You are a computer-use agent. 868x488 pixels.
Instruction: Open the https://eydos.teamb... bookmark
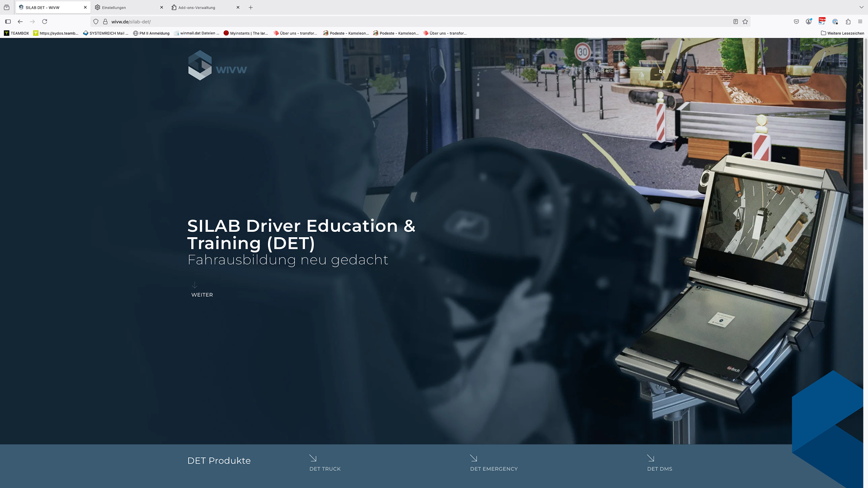pos(56,33)
